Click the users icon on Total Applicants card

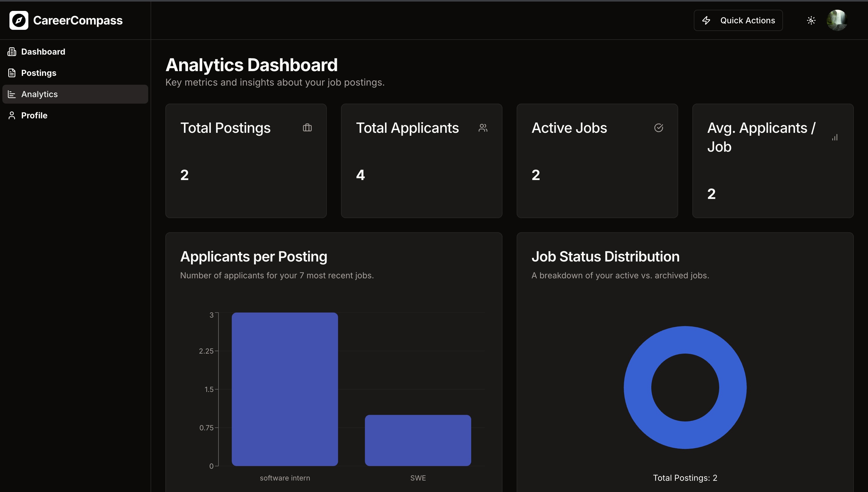pos(483,128)
